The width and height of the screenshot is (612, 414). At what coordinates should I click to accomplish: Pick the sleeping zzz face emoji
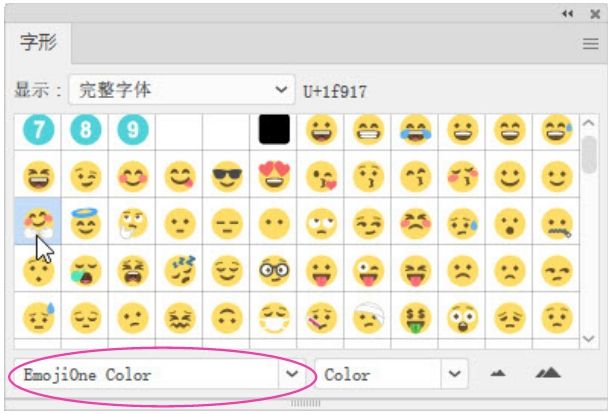click(x=180, y=270)
